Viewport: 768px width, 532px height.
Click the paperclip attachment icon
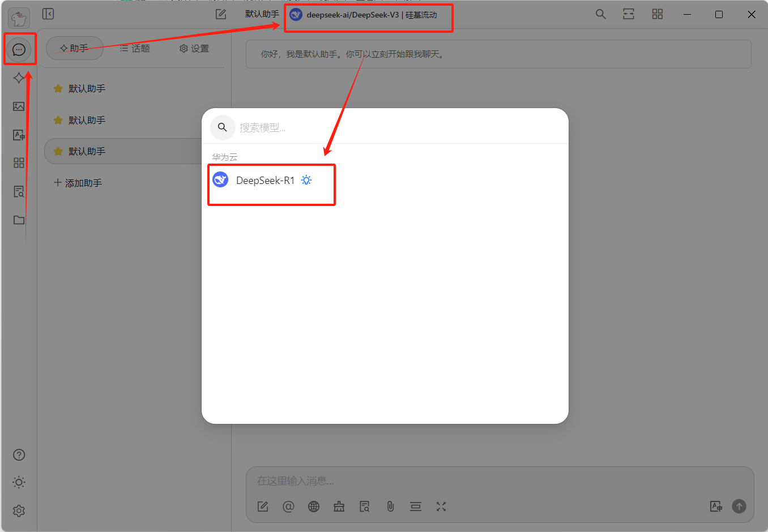tap(390, 507)
